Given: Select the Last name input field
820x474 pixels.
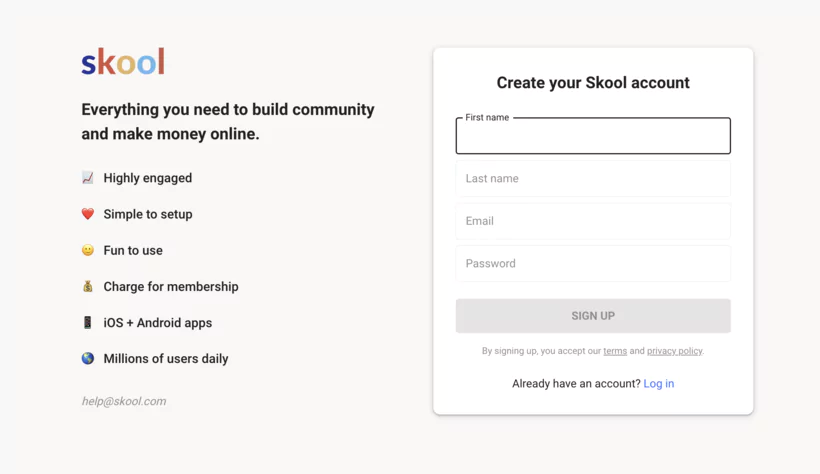Looking at the screenshot, I should point(593,178).
